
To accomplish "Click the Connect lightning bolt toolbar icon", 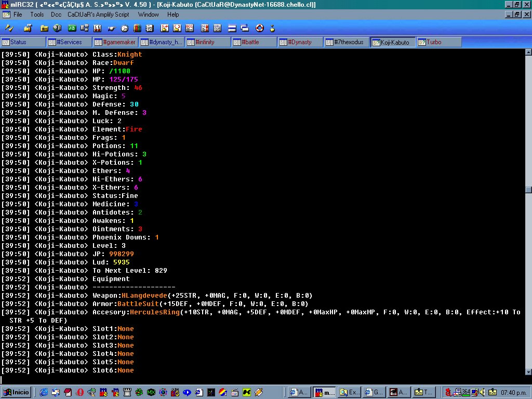I will pyautogui.click(x=9, y=28).
